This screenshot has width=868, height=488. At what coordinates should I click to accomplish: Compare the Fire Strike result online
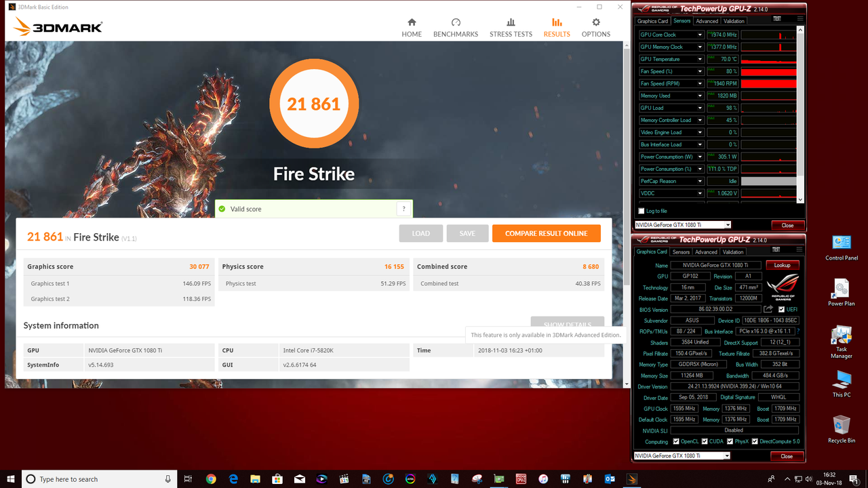pos(546,233)
